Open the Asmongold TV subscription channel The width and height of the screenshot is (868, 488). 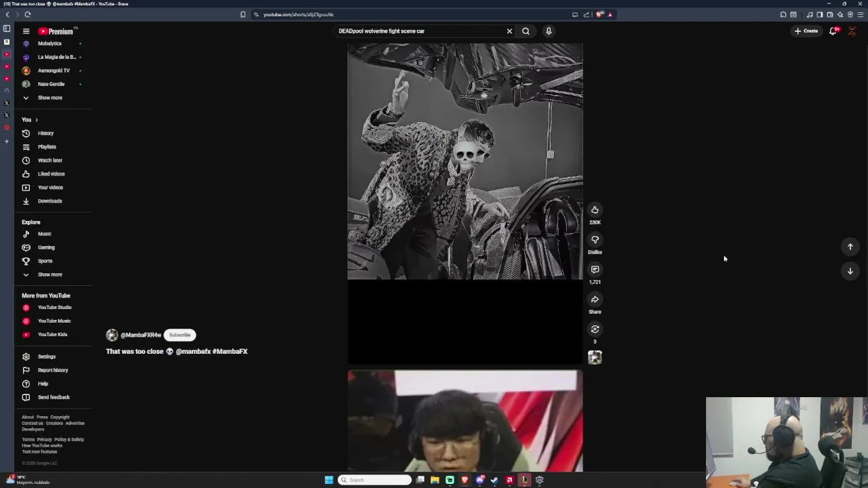[x=54, y=70]
